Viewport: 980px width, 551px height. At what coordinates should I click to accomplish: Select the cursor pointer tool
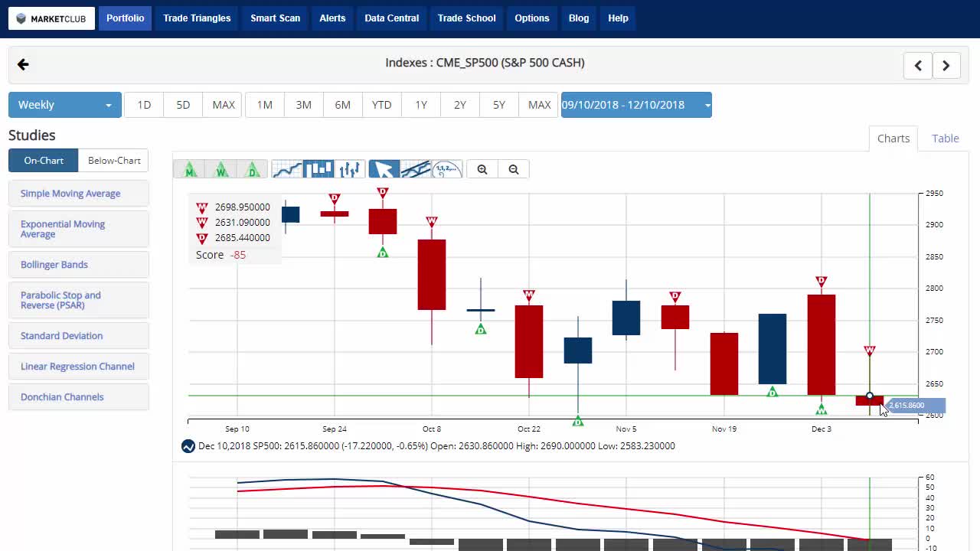pos(384,169)
